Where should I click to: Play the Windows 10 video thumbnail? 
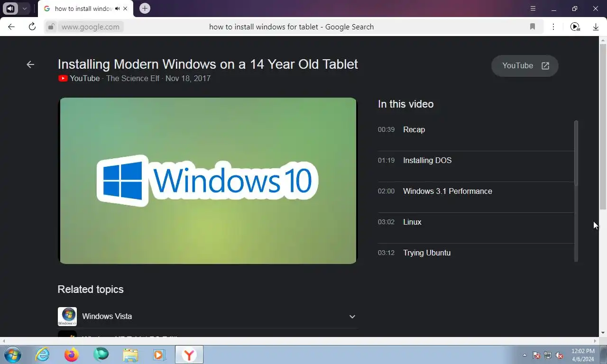tap(207, 181)
